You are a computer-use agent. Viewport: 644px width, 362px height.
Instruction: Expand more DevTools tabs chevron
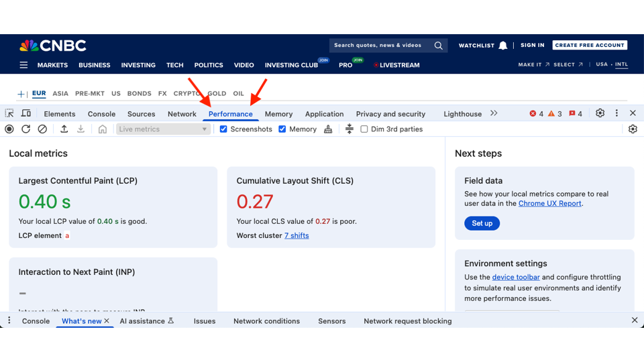tap(494, 113)
